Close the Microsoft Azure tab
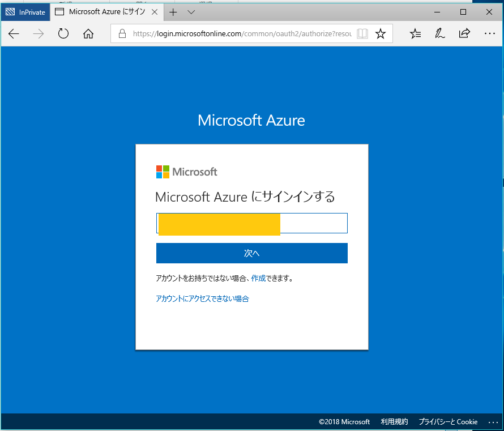Screen dimensions: 504x431 click(x=155, y=12)
